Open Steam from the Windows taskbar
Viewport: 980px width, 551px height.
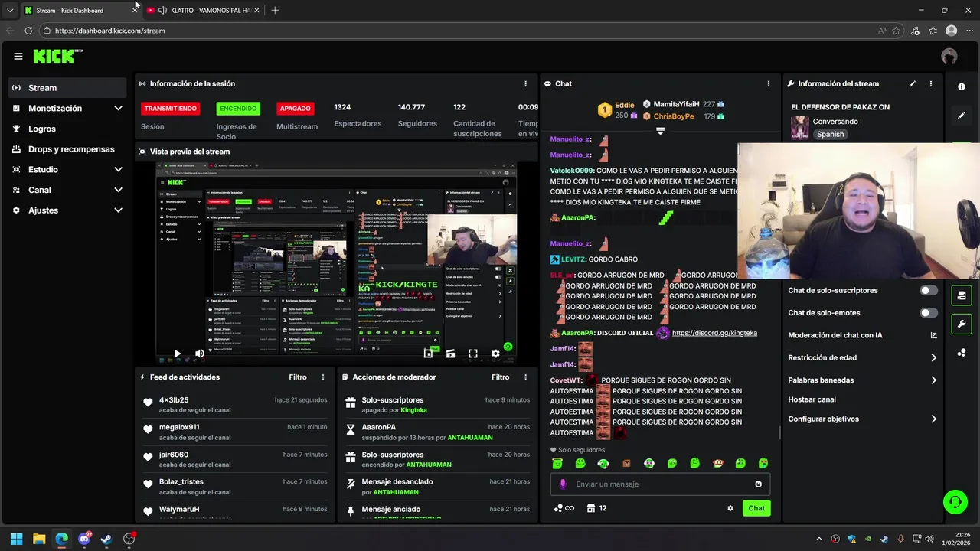coord(106,539)
